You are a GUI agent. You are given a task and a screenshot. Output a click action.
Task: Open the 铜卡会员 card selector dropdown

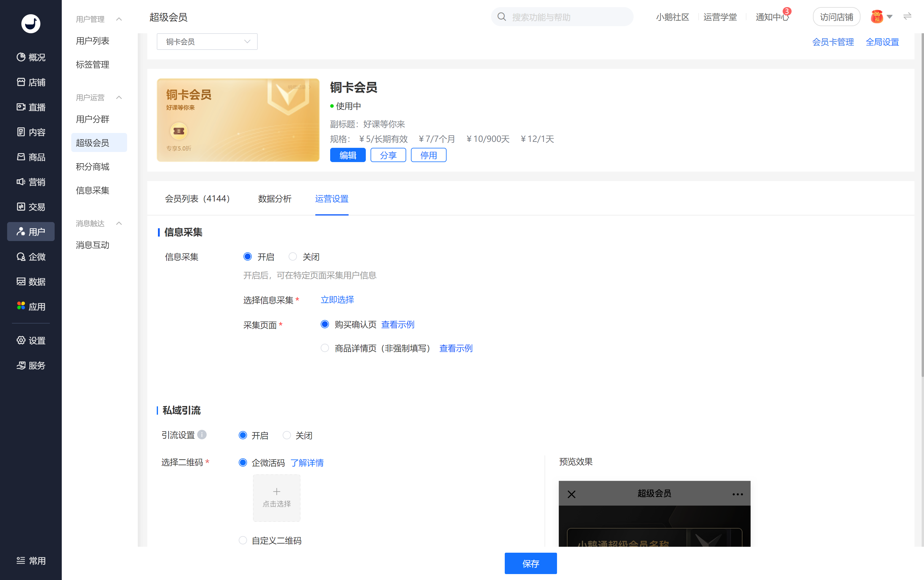click(207, 42)
